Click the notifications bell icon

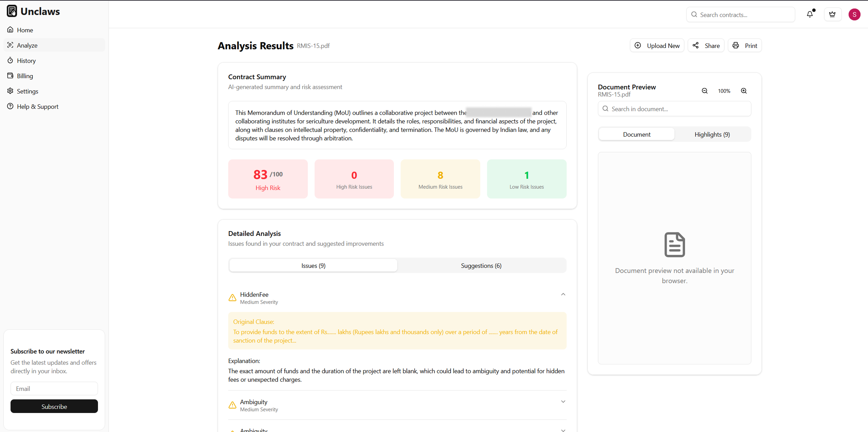pyautogui.click(x=810, y=14)
